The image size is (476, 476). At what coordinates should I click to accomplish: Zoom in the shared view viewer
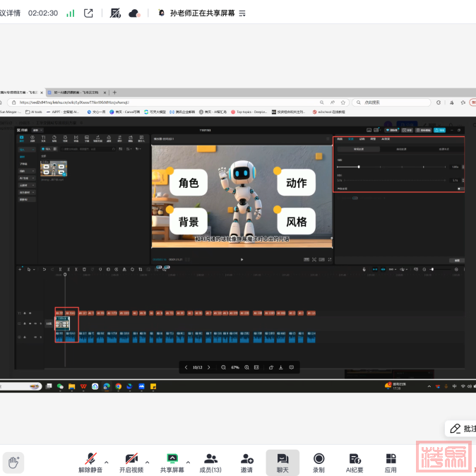[246, 367]
